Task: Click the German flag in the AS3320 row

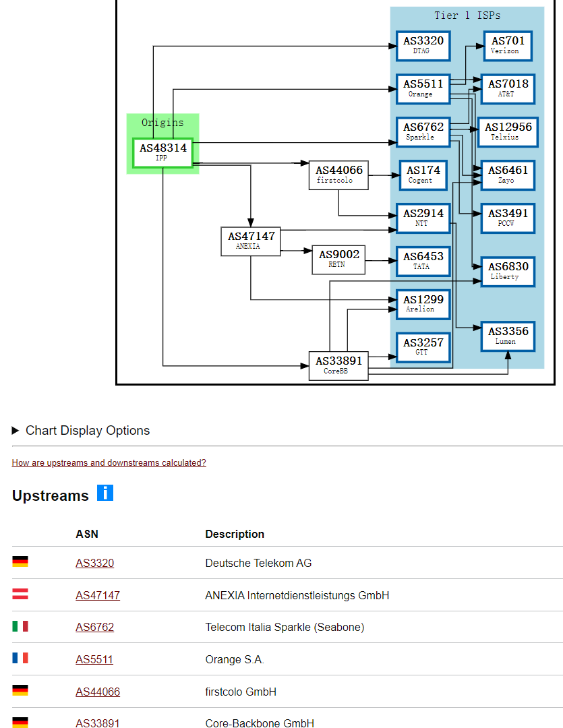Action: pyautogui.click(x=20, y=562)
